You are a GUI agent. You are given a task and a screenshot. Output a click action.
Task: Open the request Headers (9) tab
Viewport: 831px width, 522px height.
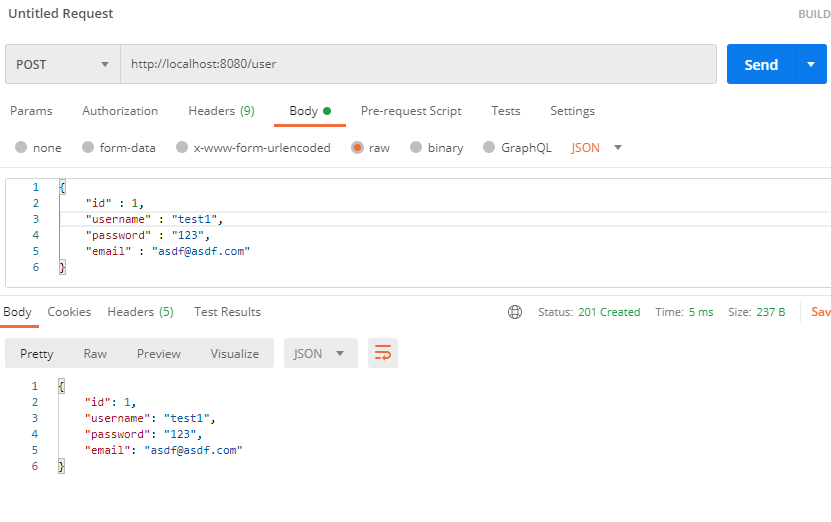click(222, 111)
